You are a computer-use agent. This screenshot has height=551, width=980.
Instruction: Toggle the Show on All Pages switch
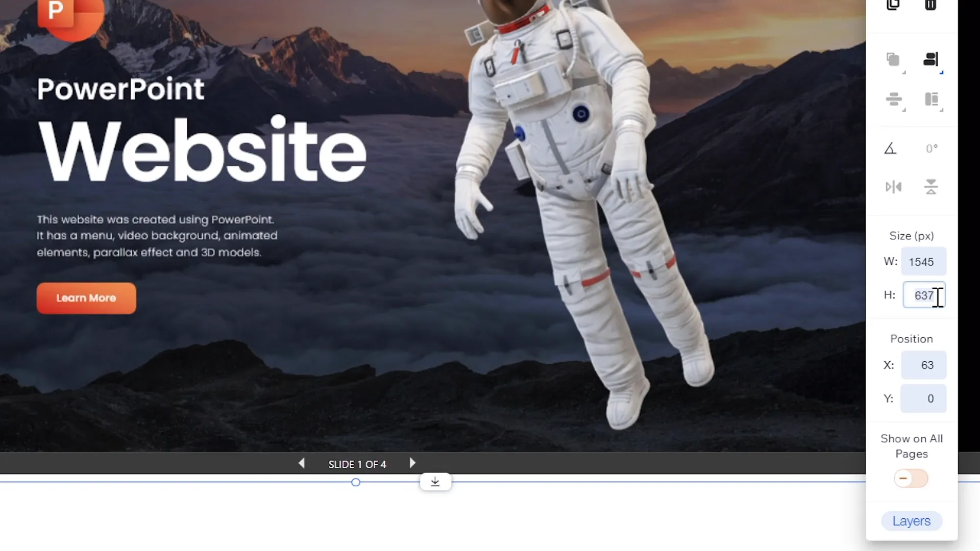tap(911, 479)
